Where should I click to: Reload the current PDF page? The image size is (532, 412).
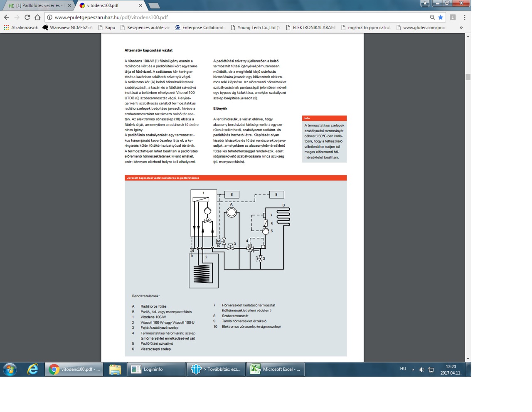point(27,17)
